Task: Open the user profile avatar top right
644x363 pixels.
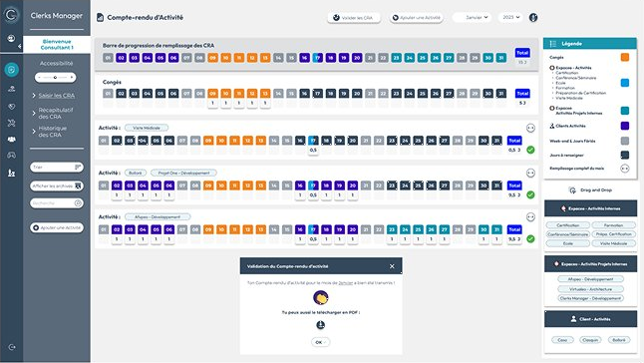Action: [533, 17]
